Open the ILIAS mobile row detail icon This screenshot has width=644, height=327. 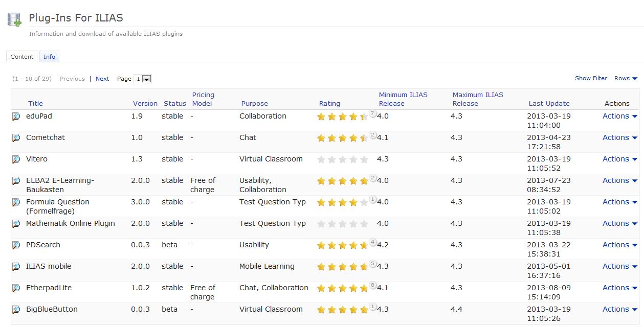point(16,267)
